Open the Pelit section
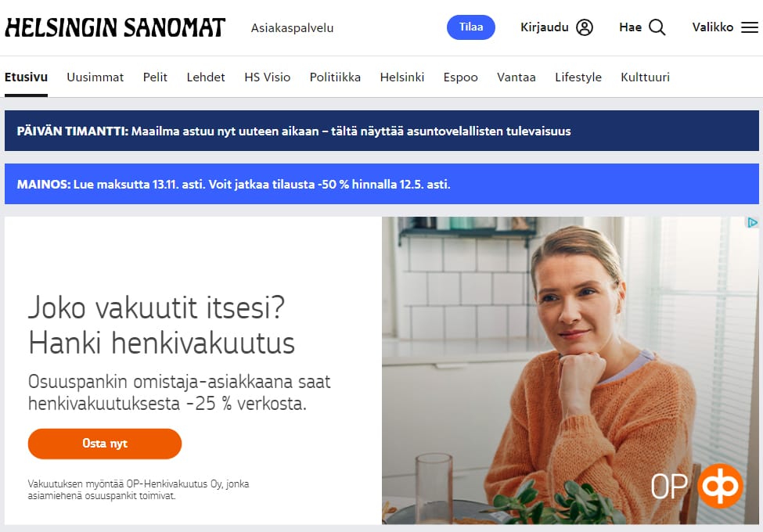 [x=155, y=77]
